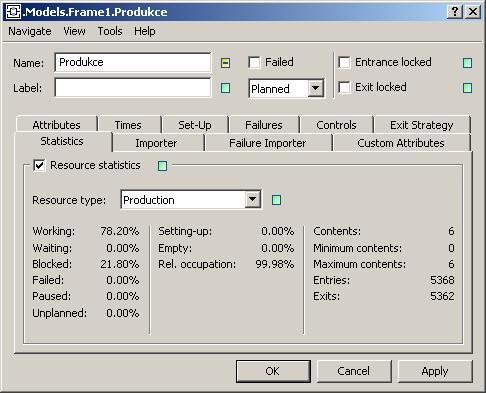
Task: Toggle green inheritance square next to Entrance locked
Action: (468, 63)
